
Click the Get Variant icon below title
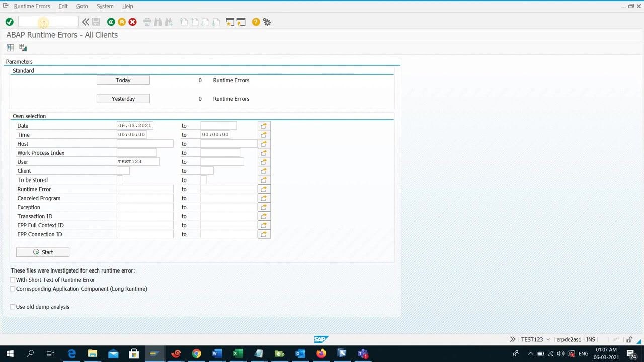[x=23, y=47]
